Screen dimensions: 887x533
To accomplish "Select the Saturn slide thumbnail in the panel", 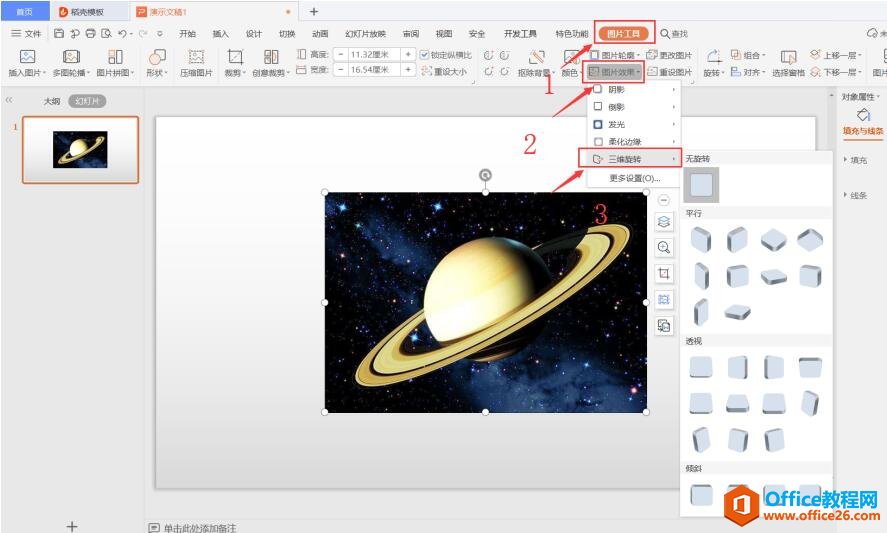I will 80,149.
